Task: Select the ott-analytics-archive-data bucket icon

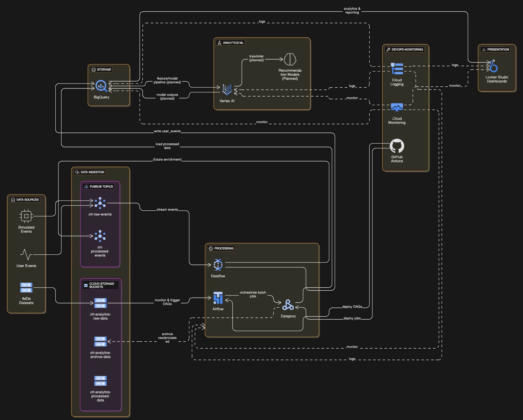Action: [x=100, y=341]
